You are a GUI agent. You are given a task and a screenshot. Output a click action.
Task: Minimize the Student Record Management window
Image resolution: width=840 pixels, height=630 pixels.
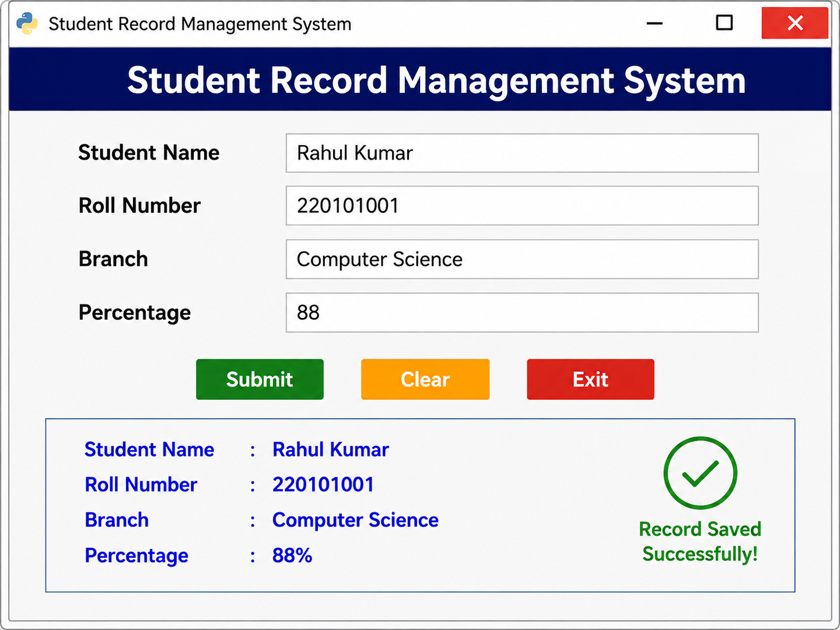click(654, 23)
